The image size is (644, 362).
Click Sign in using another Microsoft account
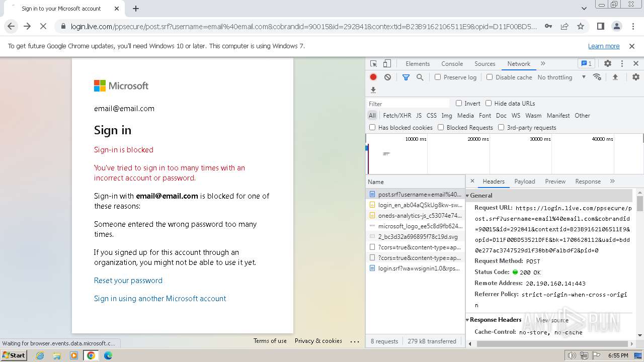pyautogui.click(x=160, y=299)
